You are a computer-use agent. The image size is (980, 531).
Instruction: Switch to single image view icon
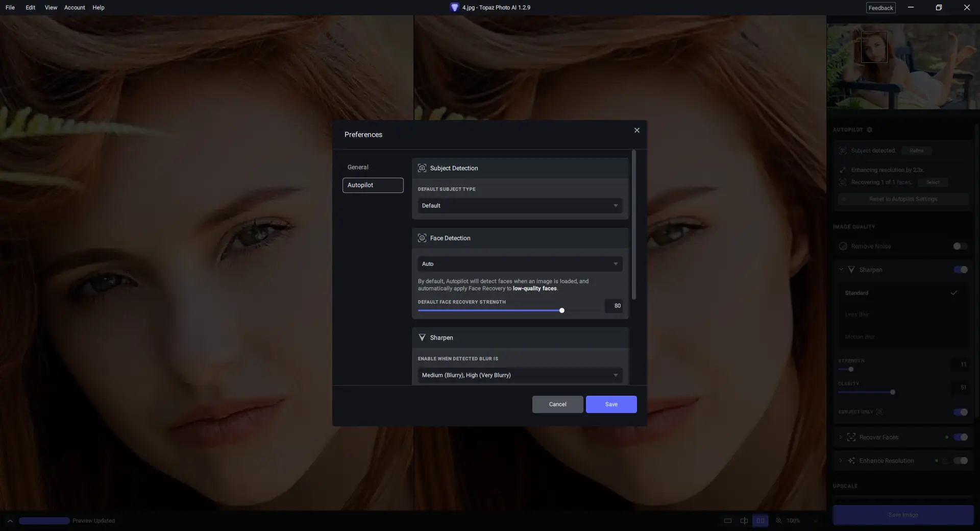tap(728, 521)
